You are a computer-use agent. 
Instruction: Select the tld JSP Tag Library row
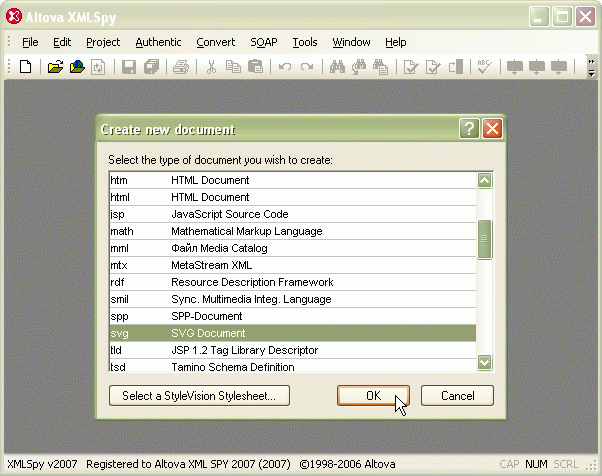293,350
